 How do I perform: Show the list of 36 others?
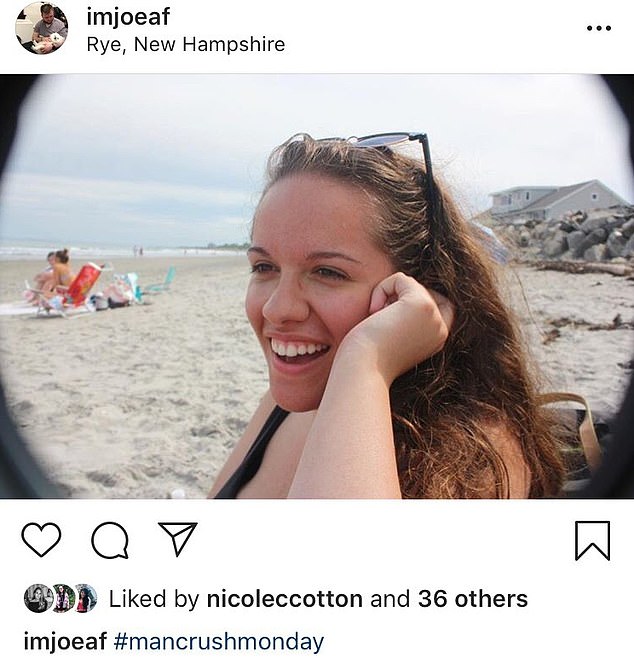(473, 598)
